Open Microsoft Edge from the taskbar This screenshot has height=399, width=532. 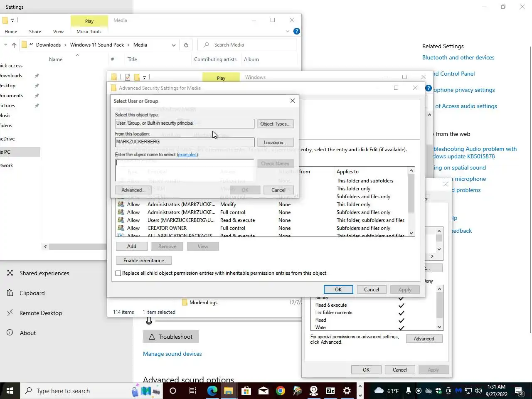point(212,391)
